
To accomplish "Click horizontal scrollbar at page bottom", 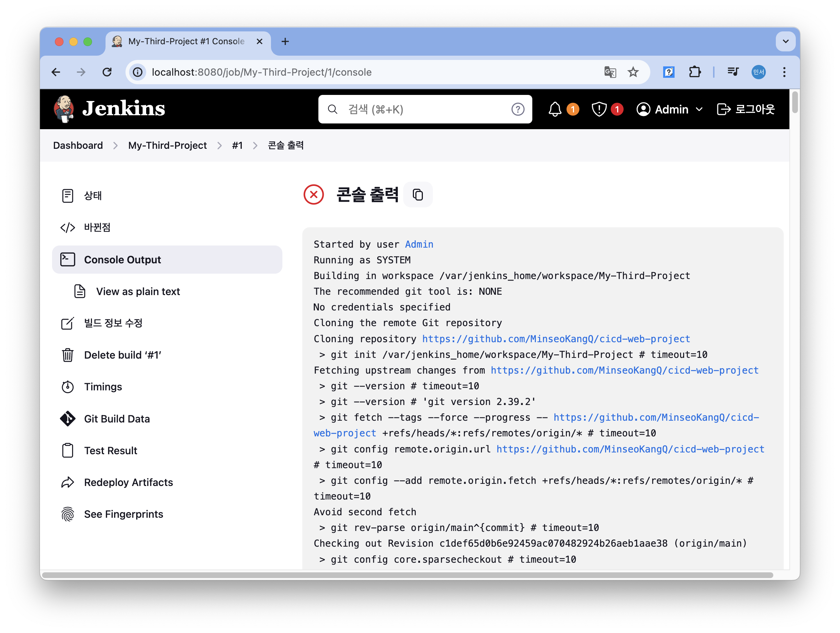I will (406, 575).
